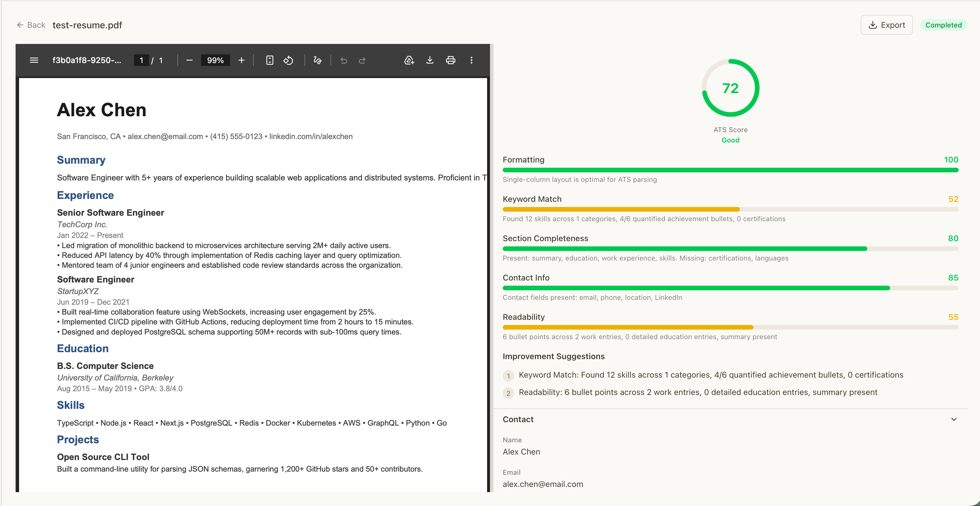The width and height of the screenshot is (980, 506).
Task: Rotate the PDF counterclockwise
Action: click(x=288, y=60)
